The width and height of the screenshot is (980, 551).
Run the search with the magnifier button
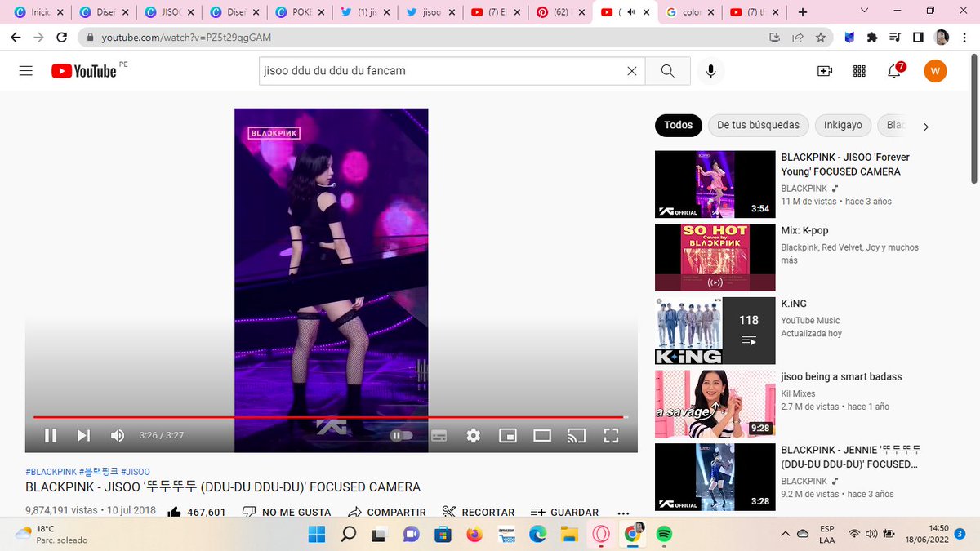tap(667, 71)
